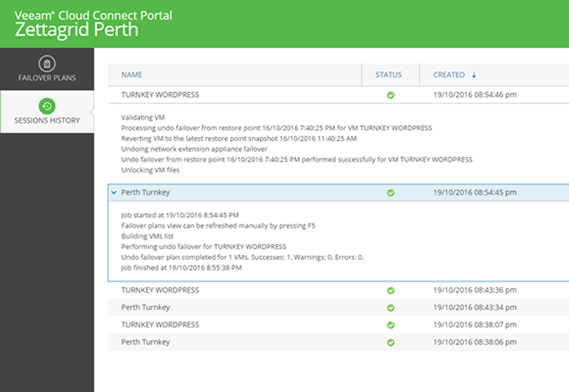
Task: Click the 'Reverting VM to the latest restore point' line
Action: 239,138
